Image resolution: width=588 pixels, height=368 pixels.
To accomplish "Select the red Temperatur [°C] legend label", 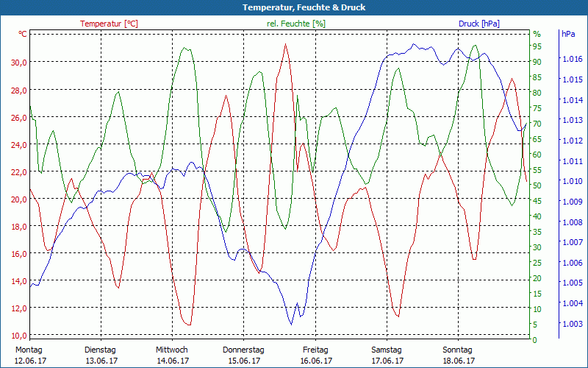I will click(x=109, y=24).
